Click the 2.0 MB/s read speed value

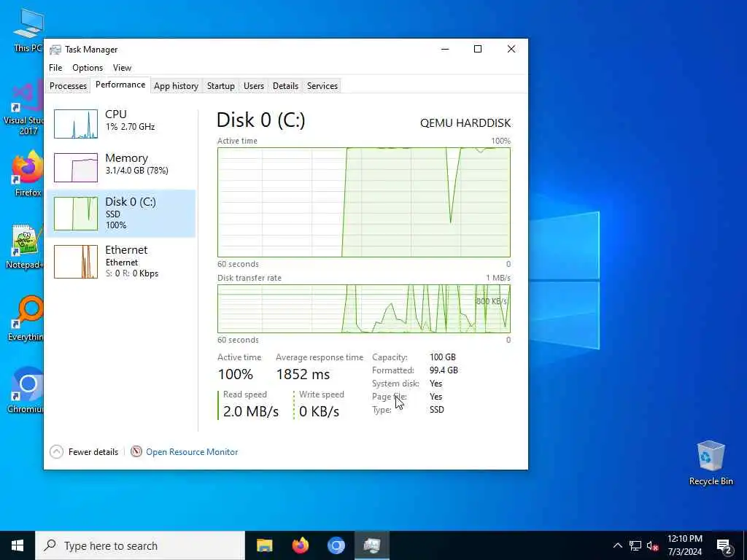251,411
